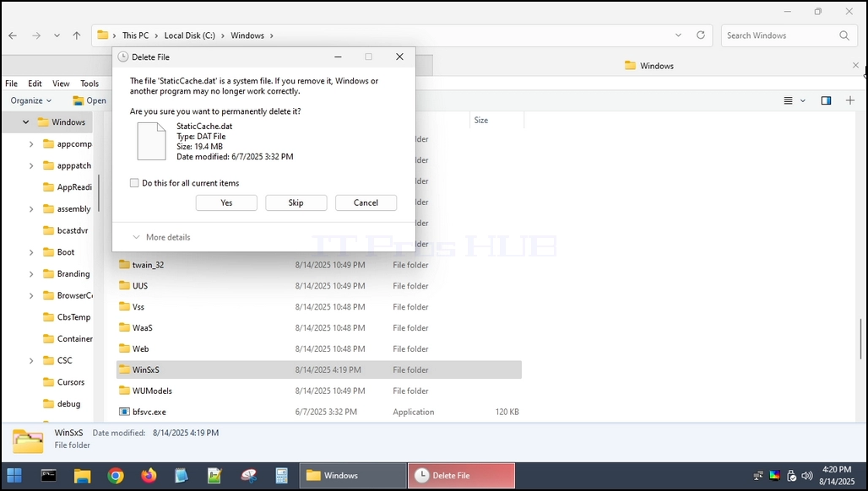Open recent locations dropdown arrow
The width and height of the screenshot is (868, 491).
coord(57,35)
